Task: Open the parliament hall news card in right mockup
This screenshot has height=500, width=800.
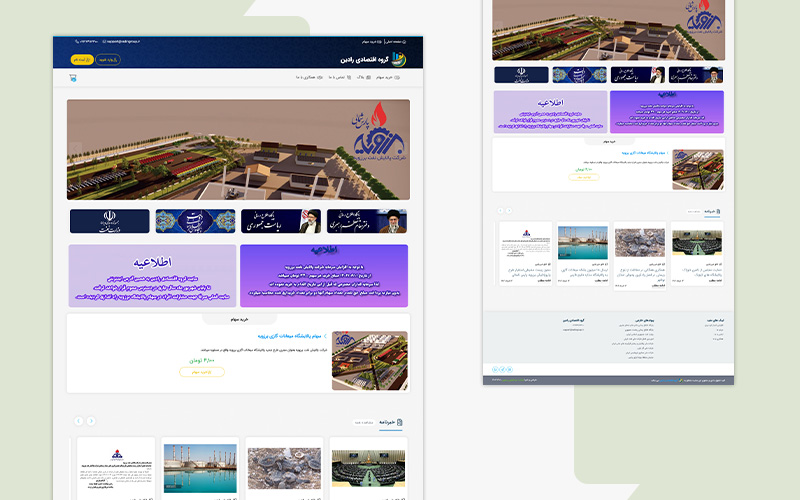Action: (696, 254)
